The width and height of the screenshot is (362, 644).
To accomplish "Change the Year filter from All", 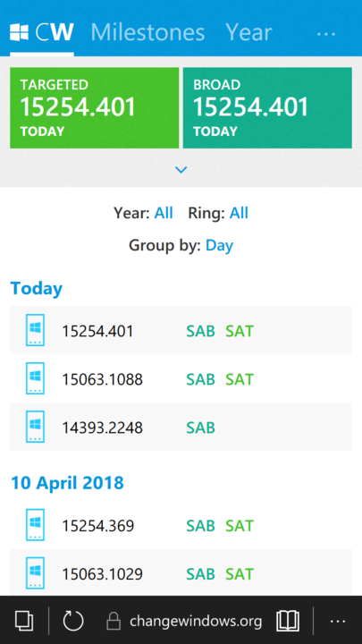I will pos(164,213).
